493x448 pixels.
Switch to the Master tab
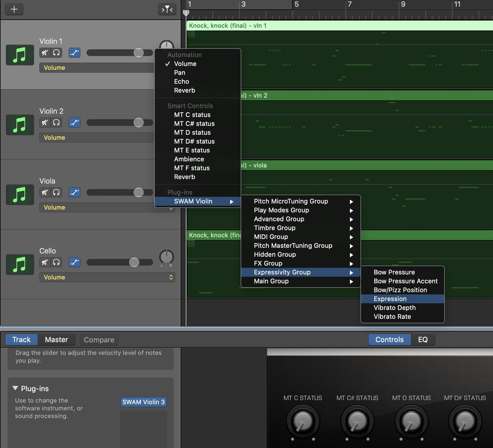tap(56, 340)
